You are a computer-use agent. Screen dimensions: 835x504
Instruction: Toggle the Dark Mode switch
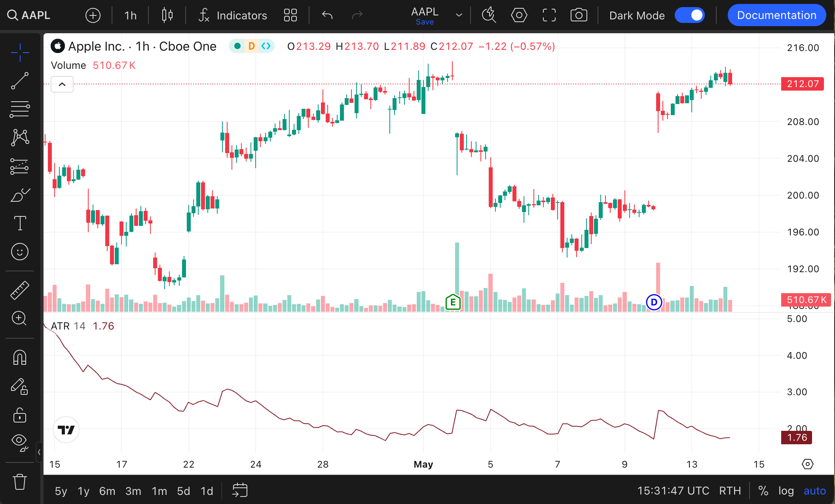click(690, 15)
